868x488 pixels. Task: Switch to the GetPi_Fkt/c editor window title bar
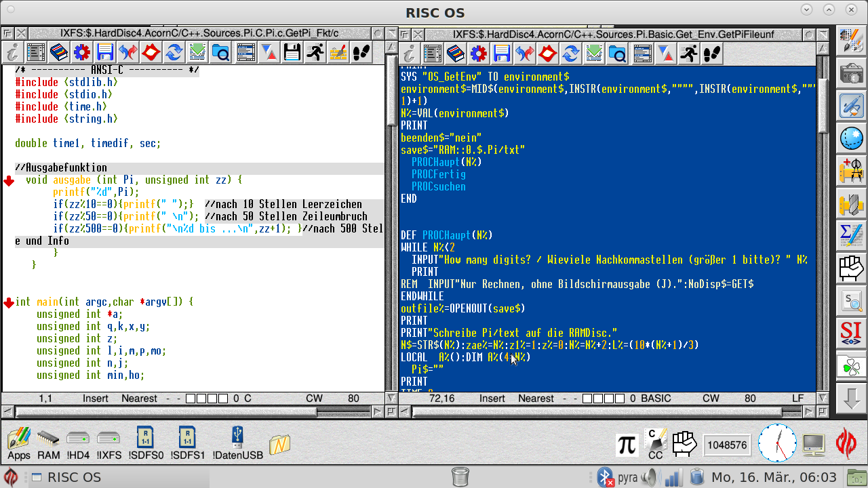[x=197, y=32]
